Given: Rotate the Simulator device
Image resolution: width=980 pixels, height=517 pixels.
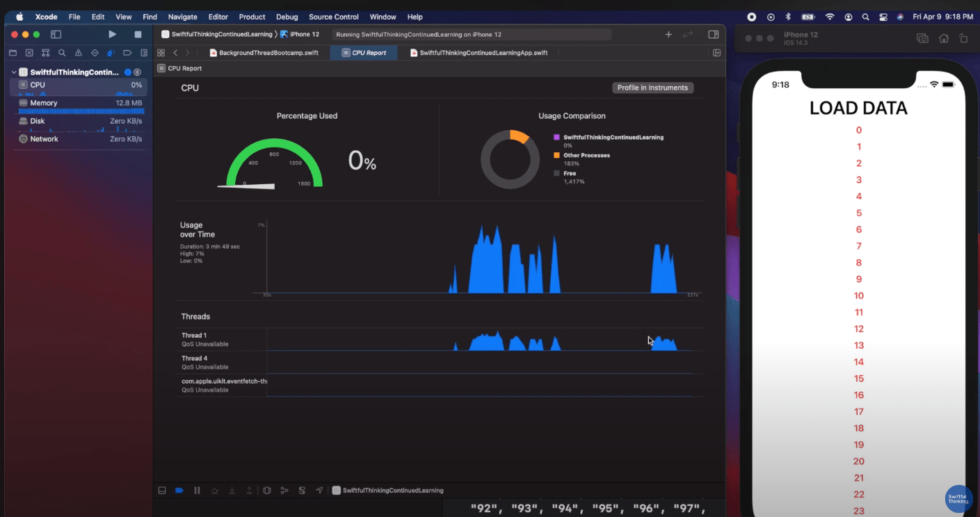Looking at the screenshot, I should (x=963, y=38).
